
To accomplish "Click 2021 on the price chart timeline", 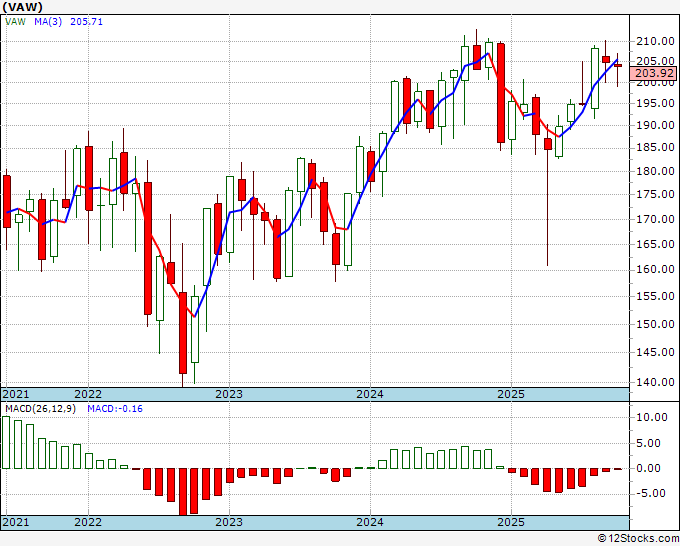I will coord(16,394).
